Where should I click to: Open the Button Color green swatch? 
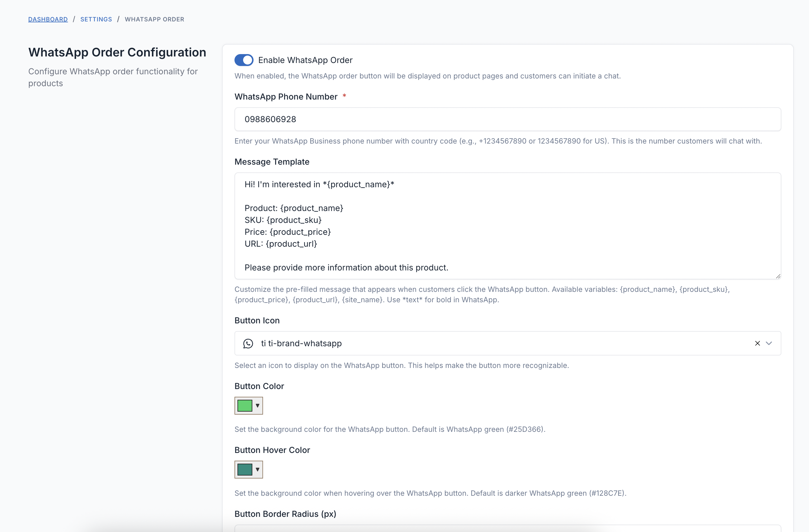pyautogui.click(x=245, y=406)
